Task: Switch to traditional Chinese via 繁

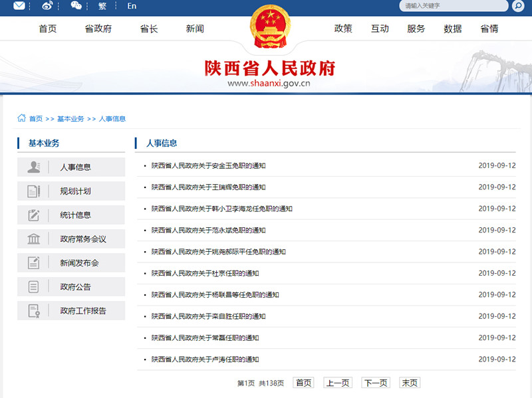Action: 102,6
